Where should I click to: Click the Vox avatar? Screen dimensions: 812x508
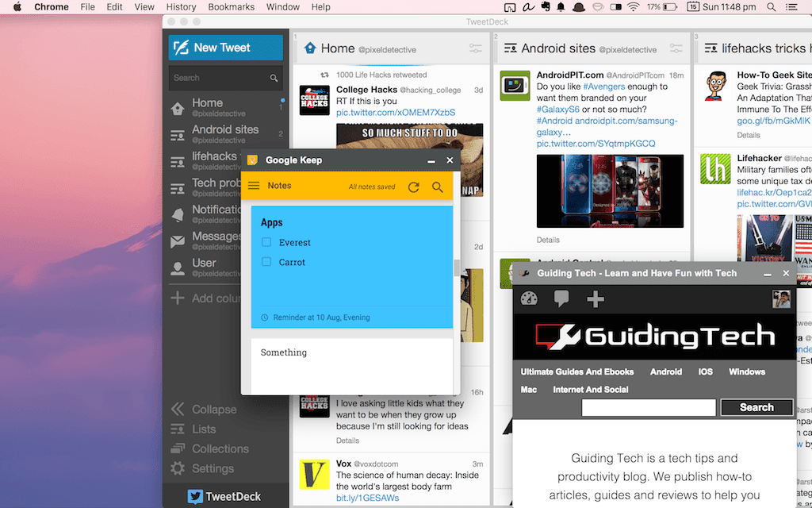coord(314,475)
